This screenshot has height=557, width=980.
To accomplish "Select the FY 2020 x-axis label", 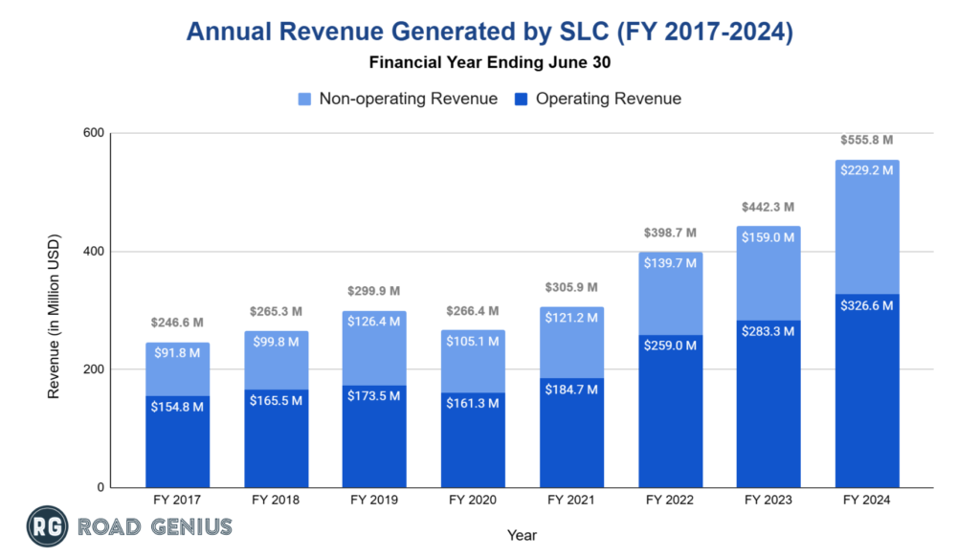I will click(473, 501).
